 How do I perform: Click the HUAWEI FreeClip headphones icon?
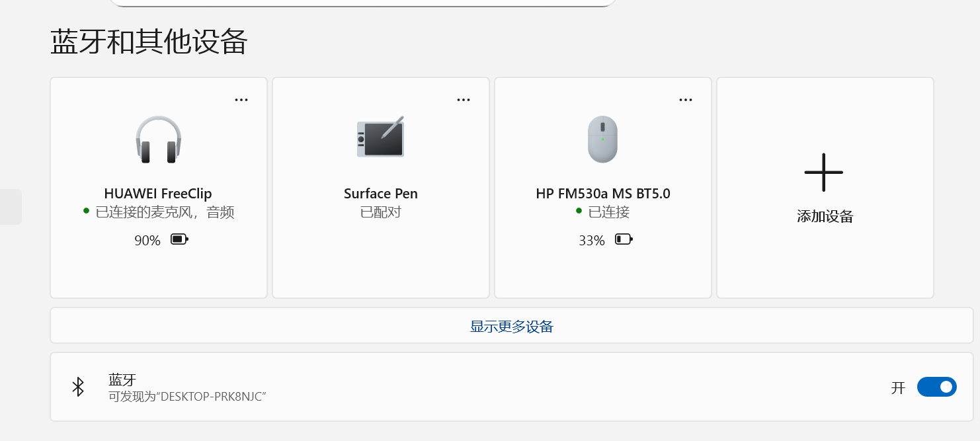(x=159, y=140)
